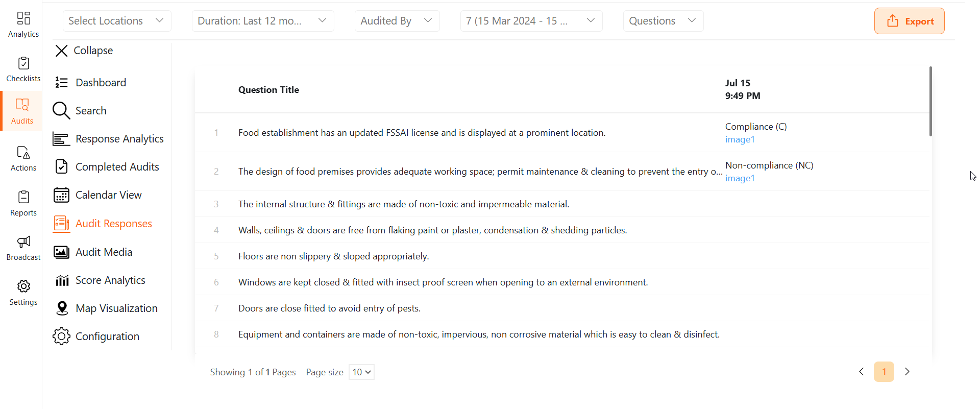Open the Analytics icon in left rail
Viewport: 980px width, 409px height.
coord(23,19)
